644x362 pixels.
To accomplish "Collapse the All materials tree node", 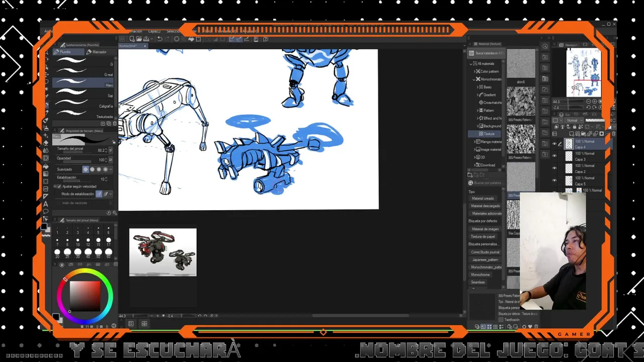I will click(471, 64).
